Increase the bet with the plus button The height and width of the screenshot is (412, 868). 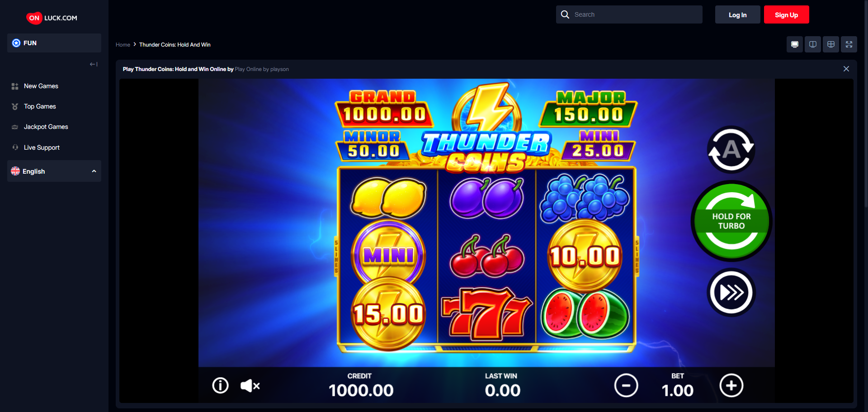[731, 385]
